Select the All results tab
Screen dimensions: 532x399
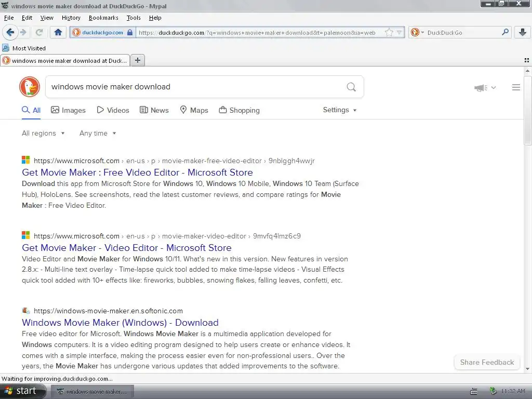[31, 110]
